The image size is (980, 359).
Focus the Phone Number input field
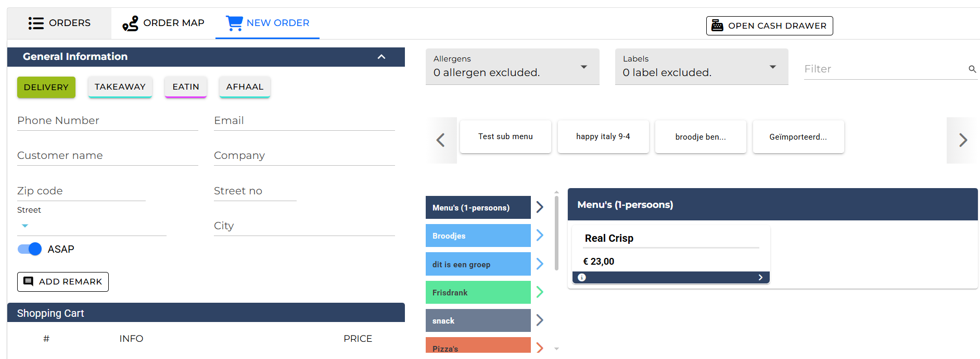[x=107, y=121]
